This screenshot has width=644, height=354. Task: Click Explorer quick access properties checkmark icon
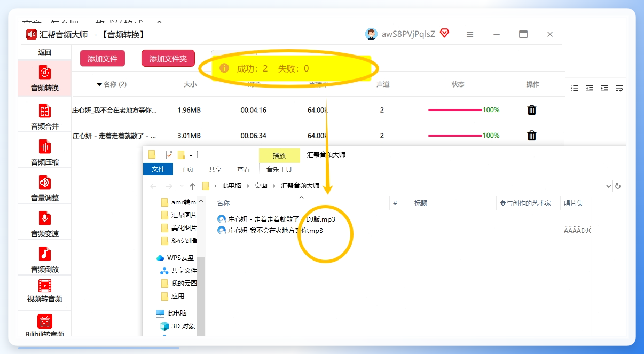[169, 155]
